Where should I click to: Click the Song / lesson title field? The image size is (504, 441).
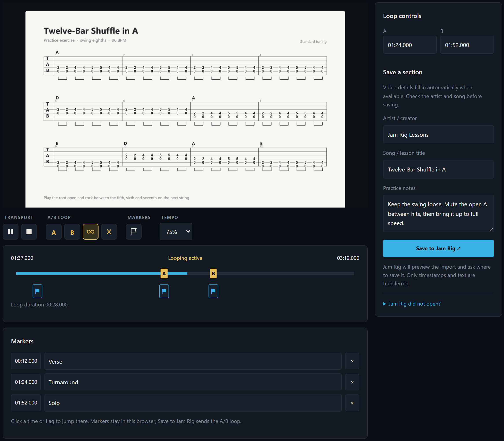[438, 169]
